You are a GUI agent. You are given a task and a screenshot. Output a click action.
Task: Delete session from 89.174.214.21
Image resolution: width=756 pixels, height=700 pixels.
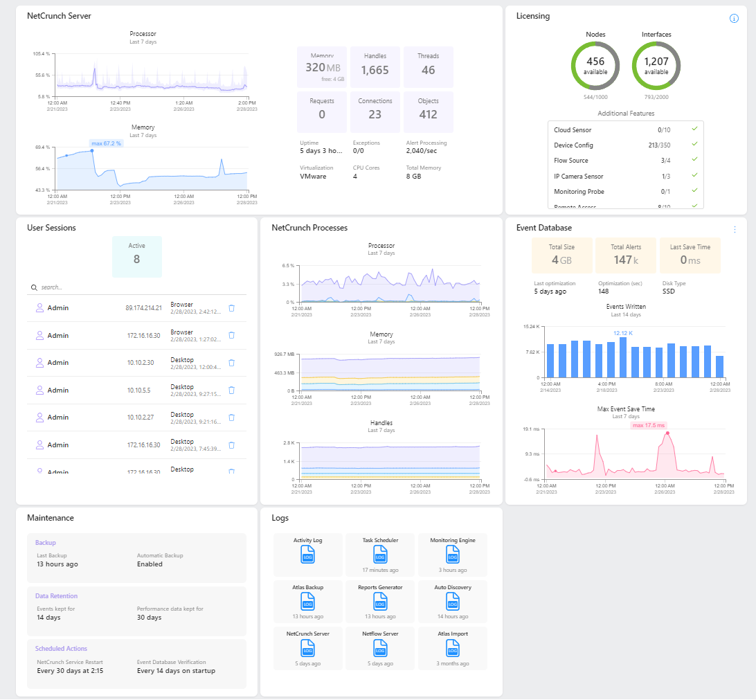(231, 308)
